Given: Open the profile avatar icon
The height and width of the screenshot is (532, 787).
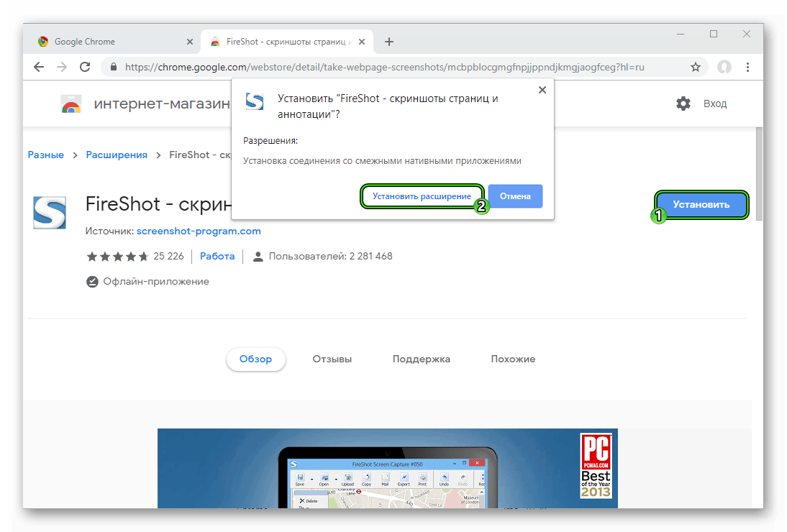Looking at the screenshot, I should point(724,67).
